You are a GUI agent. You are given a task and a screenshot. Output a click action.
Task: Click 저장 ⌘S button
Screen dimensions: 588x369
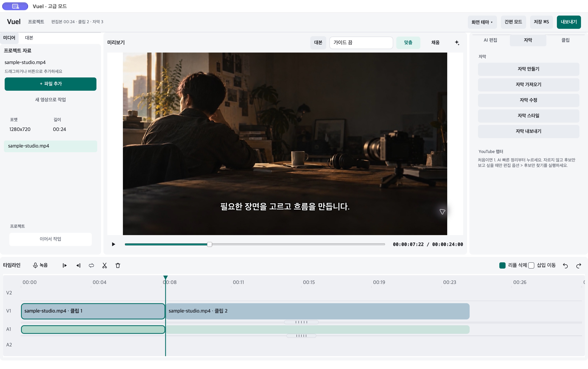coord(541,22)
